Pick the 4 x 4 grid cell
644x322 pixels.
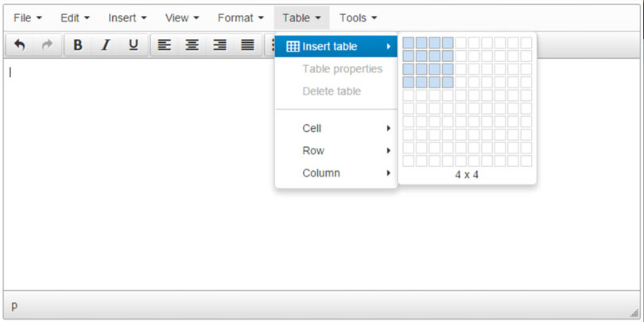[x=448, y=82]
